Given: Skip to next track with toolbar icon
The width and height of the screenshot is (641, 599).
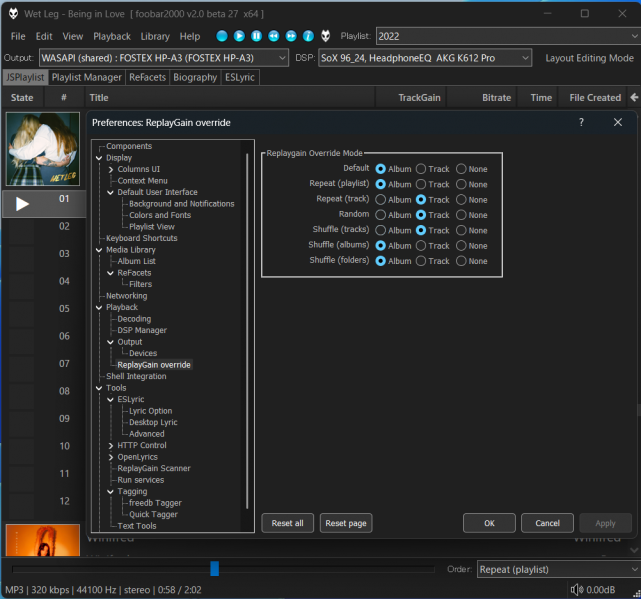Looking at the screenshot, I should [x=290, y=36].
